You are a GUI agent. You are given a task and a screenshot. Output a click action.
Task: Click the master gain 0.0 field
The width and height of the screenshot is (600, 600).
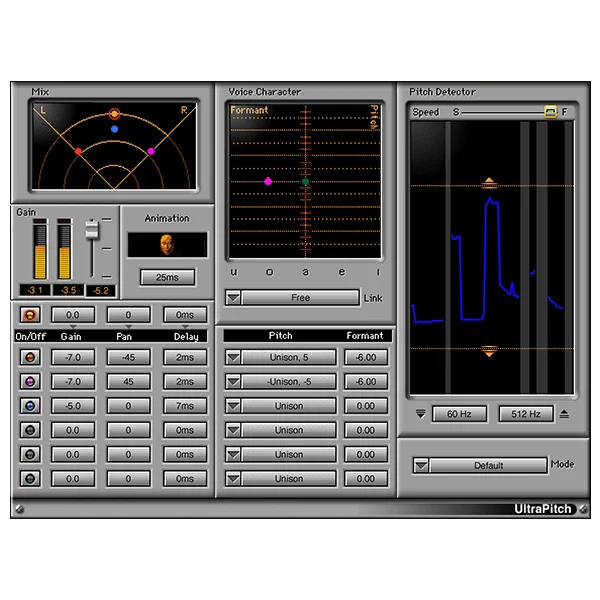coord(73,315)
